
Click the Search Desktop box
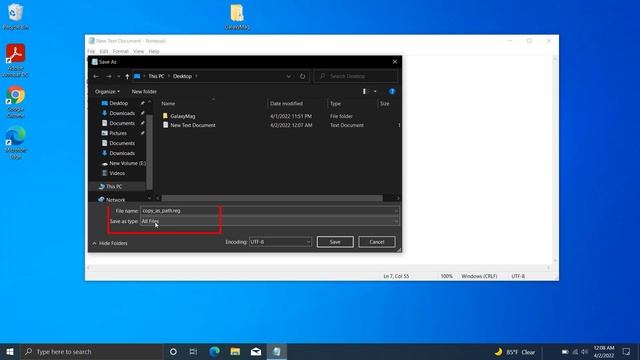356,76
